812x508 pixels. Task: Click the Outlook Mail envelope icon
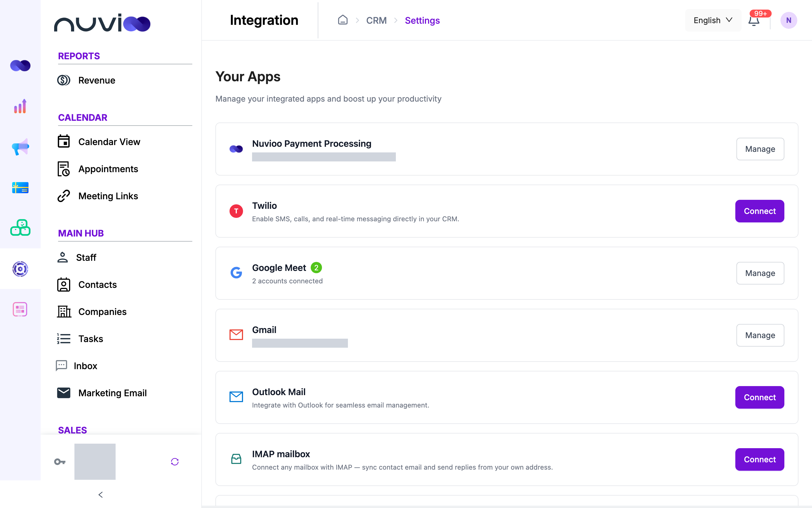(236, 397)
